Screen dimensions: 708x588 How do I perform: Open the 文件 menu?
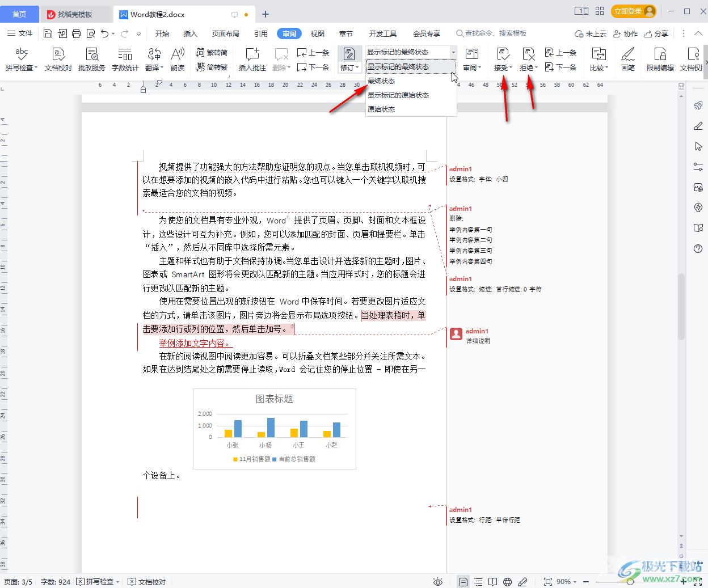pyautogui.click(x=20, y=33)
